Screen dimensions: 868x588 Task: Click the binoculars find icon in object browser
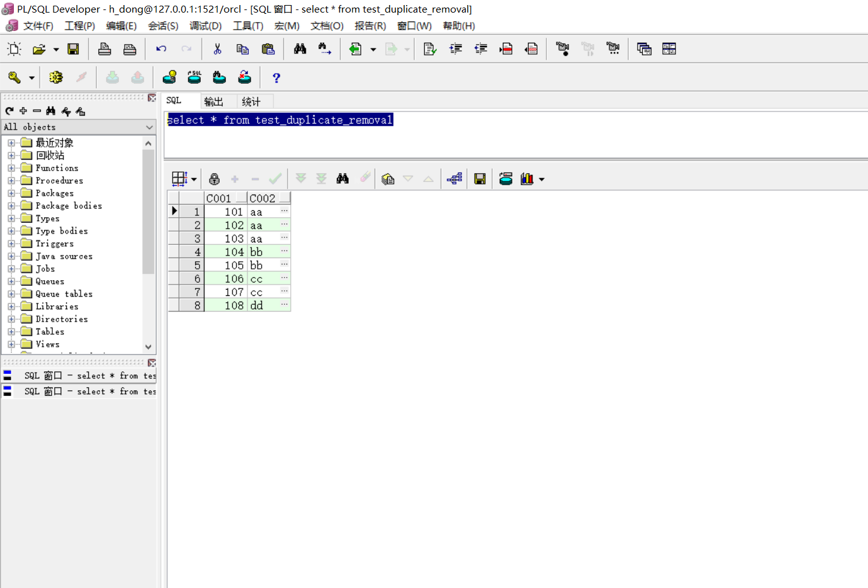click(x=51, y=111)
